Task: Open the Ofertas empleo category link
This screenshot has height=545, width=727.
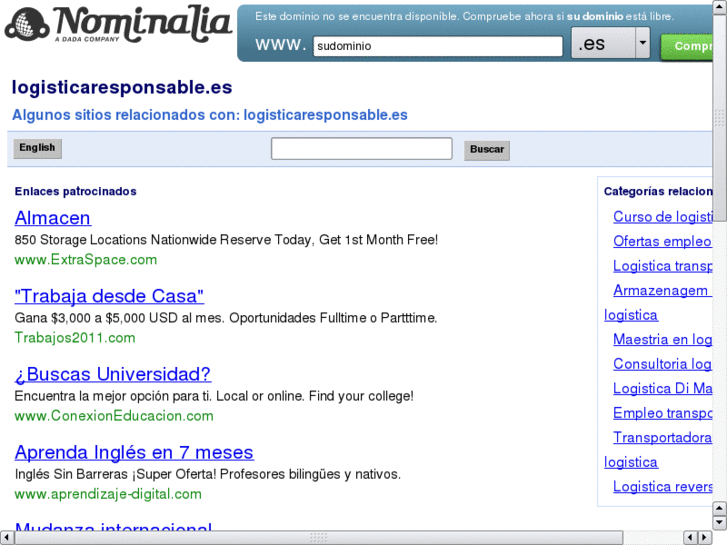Action: 663,241
